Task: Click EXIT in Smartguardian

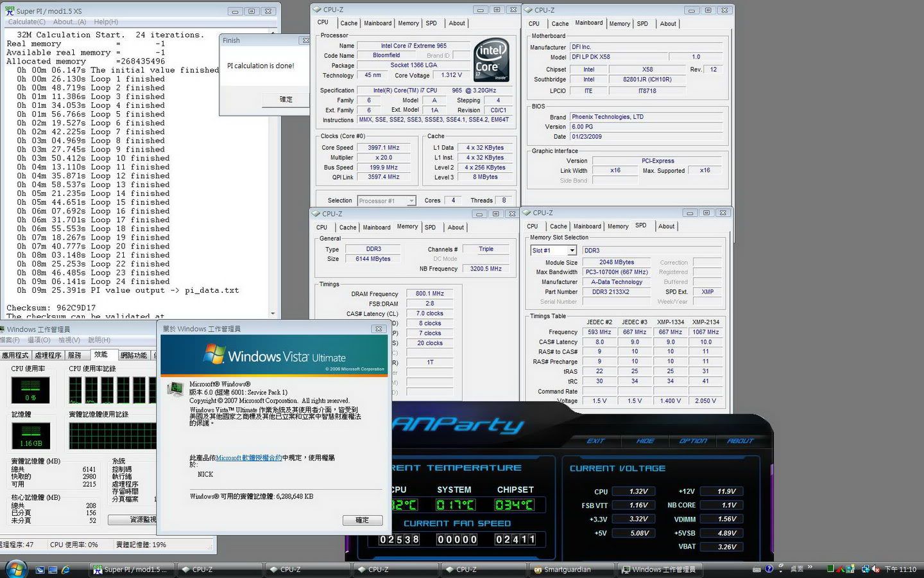Action: 595,441
